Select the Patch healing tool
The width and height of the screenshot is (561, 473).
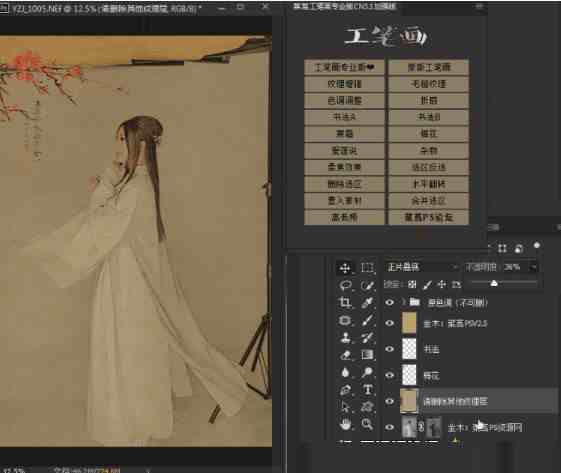click(345, 320)
